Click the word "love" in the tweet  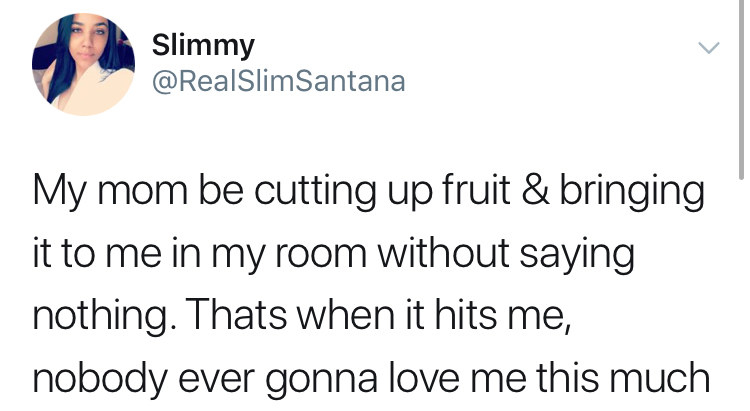click(424, 377)
